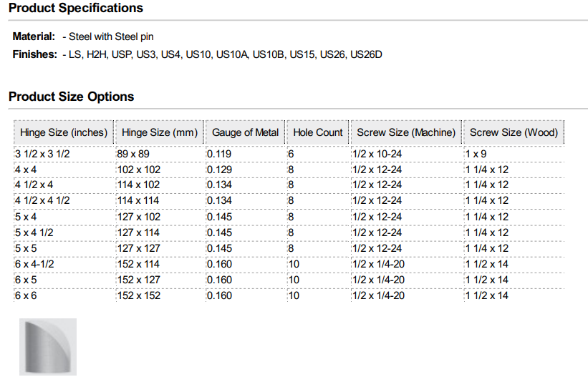588x377 pixels.
Task: Click the Hinge Size (inches) column header
Action: pyautogui.click(x=63, y=132)
